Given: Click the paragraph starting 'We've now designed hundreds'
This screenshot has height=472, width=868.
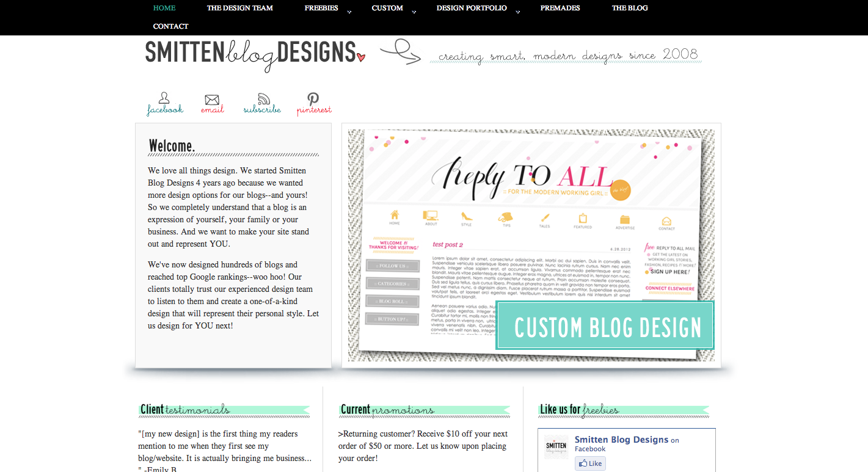Looking at the screenshot, I should tap(233, 295).
